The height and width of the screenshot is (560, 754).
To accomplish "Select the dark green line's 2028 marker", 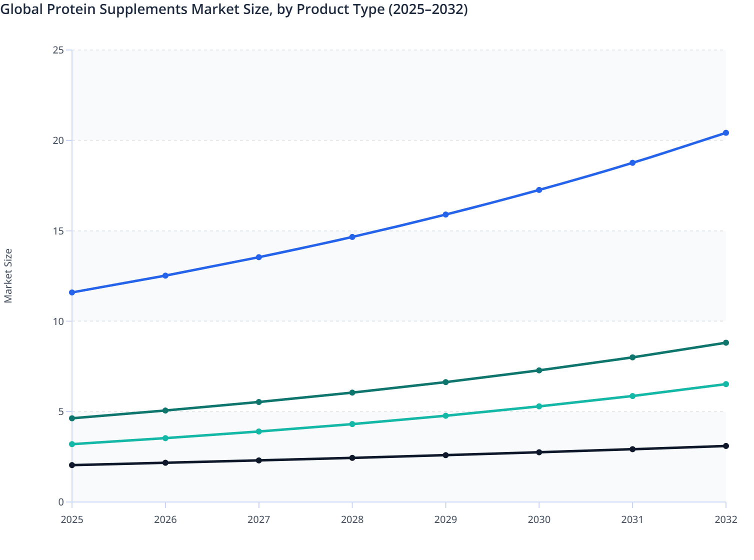I will tap(352, 391).
